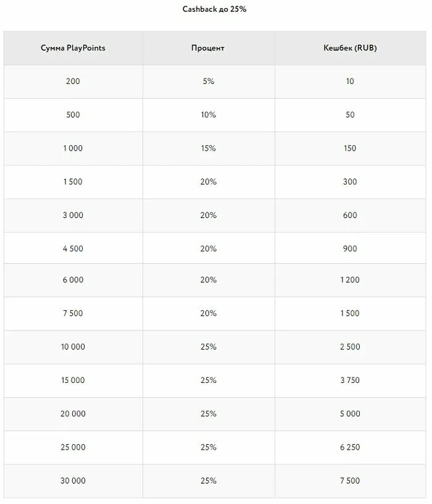This screenshot has height=504, width=432.
Task: Select the cashback cell showing 6 250
Action: (350, 447)
